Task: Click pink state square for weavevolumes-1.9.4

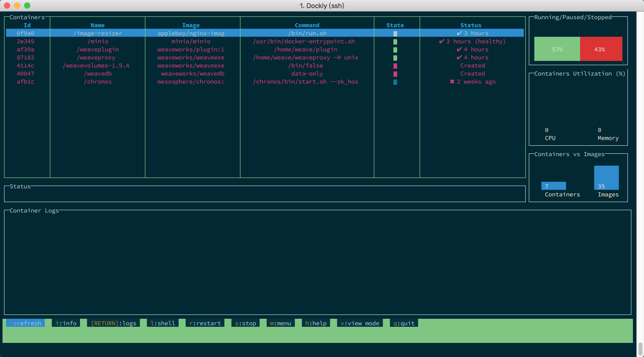Action: pos(395,66)
